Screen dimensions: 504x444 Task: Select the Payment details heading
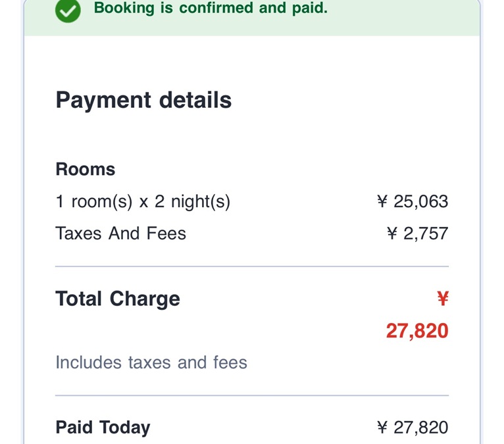(143, 100)
